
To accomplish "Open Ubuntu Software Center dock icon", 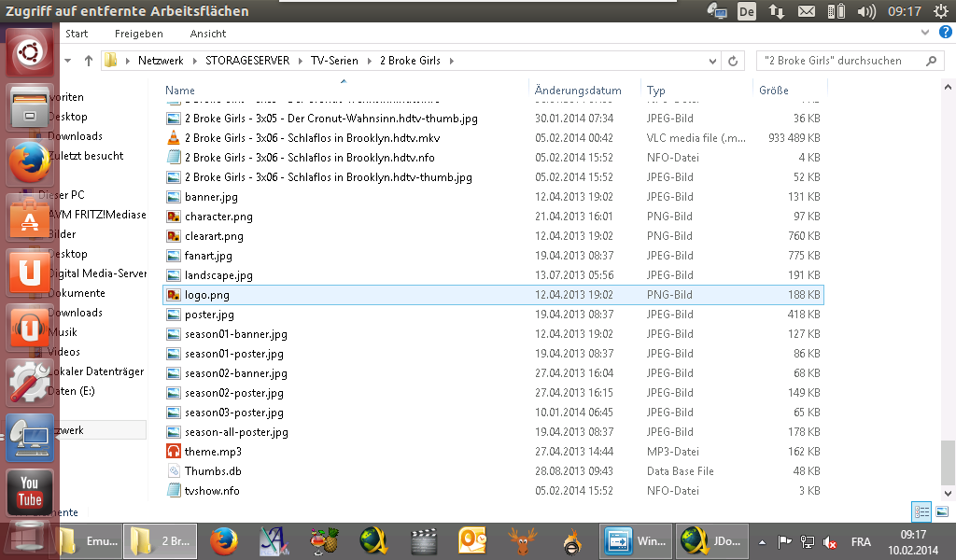I will 29,217.
